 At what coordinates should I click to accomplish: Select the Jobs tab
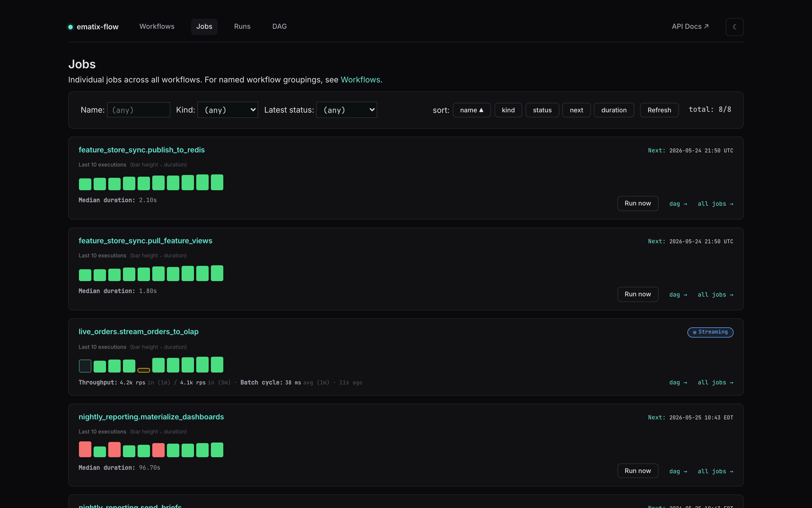click(x=204, y=27)
